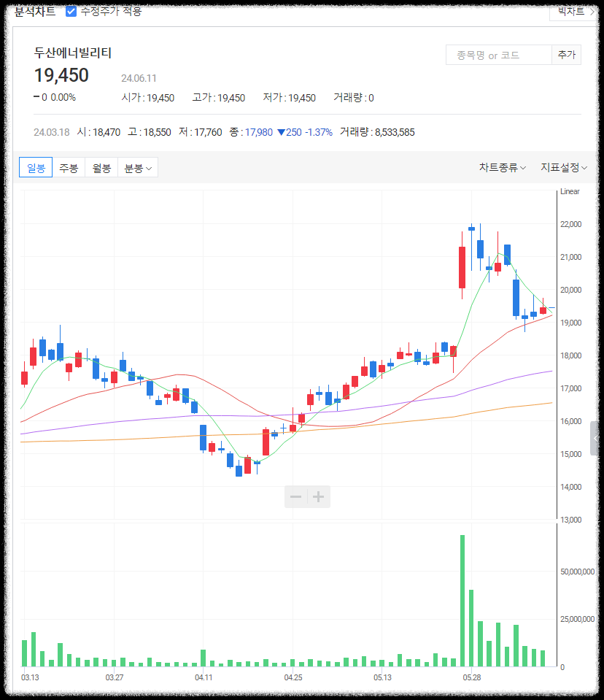Click the 04.11 date axis label

click(x=204, y=677)
